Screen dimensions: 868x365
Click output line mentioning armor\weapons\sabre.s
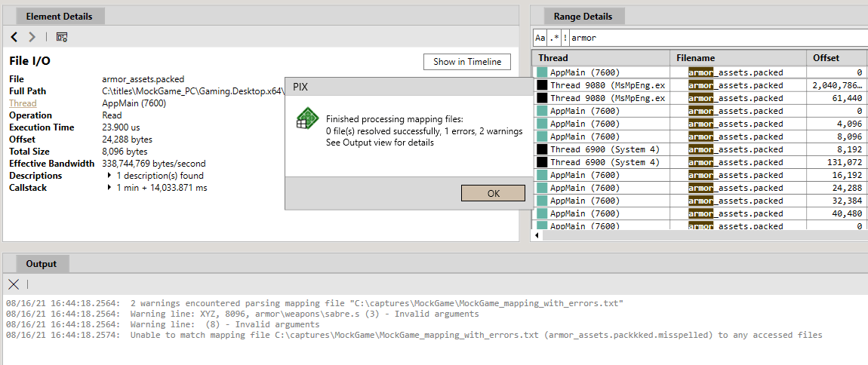click(x=242, y=314)
